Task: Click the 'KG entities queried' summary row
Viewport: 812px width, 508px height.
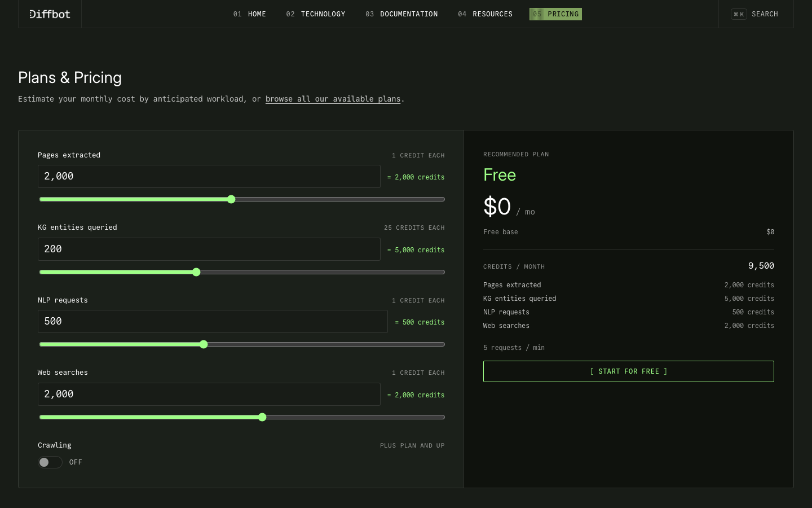Action: click(x=629, y=299)
